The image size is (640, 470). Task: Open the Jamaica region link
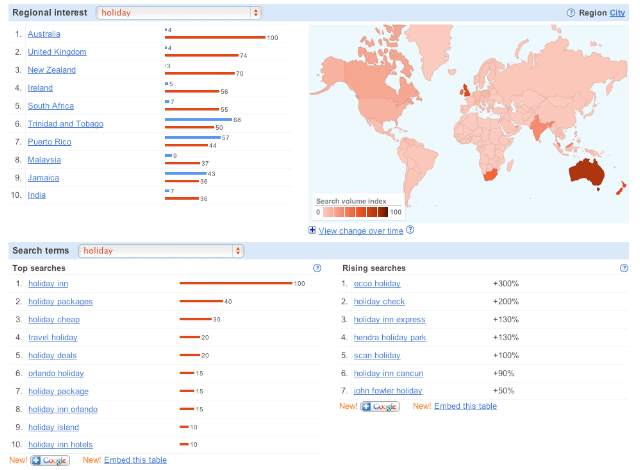coord(43,178)
